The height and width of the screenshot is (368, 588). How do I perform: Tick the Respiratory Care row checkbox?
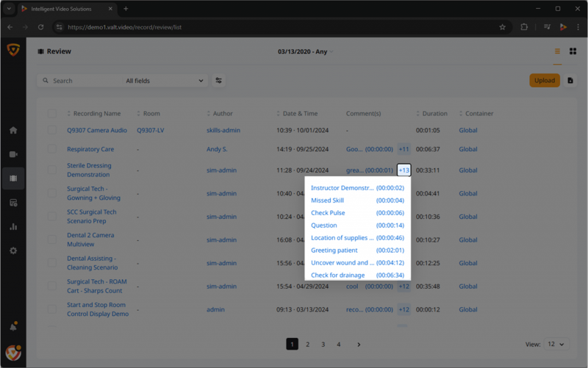pyautogui.click(x=52, y=149)
